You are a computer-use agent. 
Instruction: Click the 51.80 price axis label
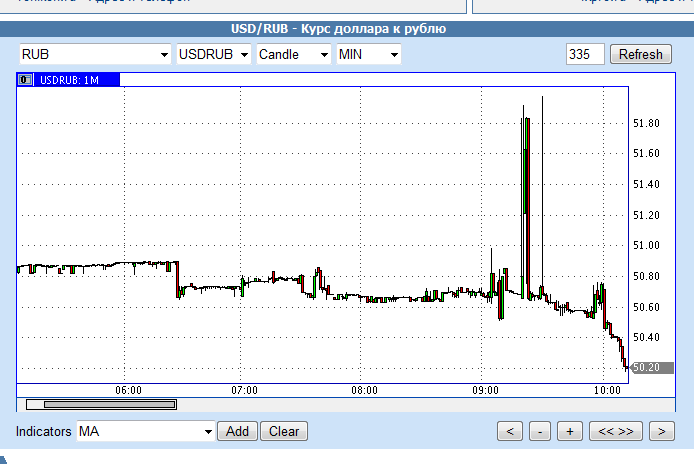coord(646,123)
